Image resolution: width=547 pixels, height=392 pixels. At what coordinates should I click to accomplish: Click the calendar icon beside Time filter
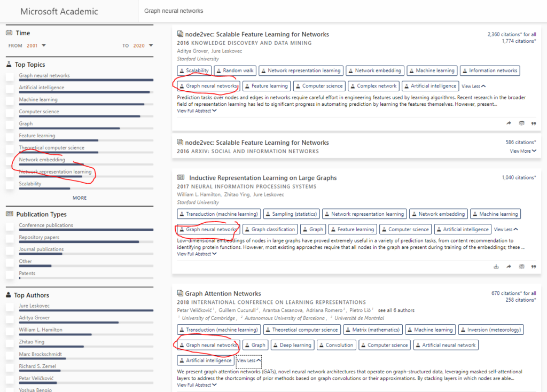[10, 33]
